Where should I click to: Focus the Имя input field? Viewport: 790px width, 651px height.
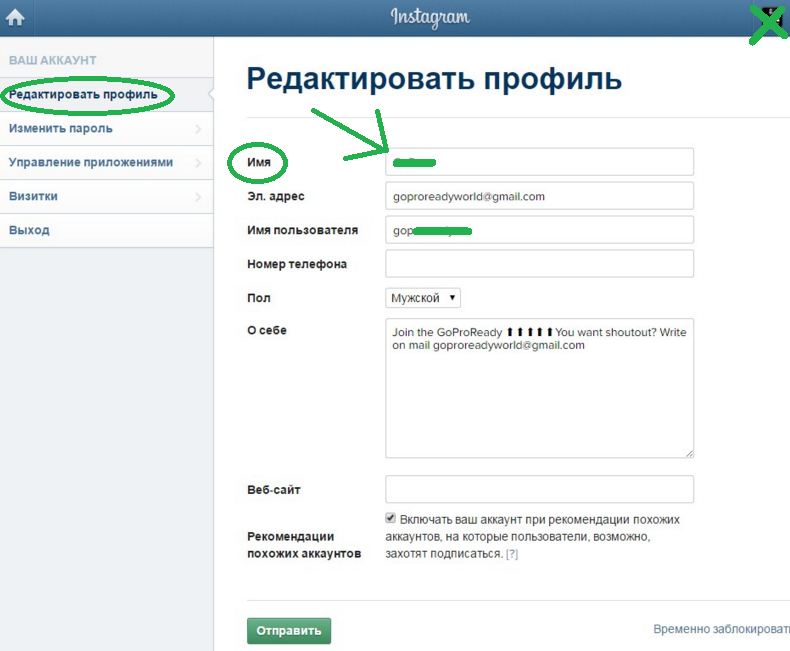539,162
